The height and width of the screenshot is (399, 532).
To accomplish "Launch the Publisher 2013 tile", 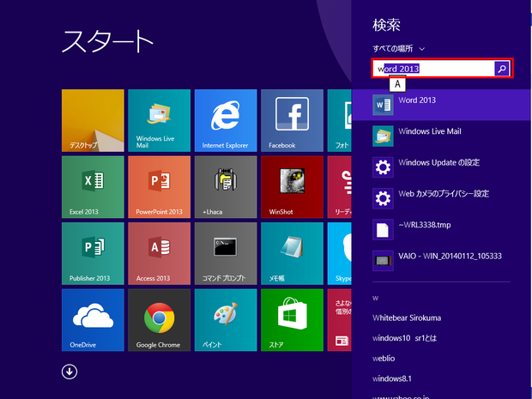I will [x=93, y=253].
